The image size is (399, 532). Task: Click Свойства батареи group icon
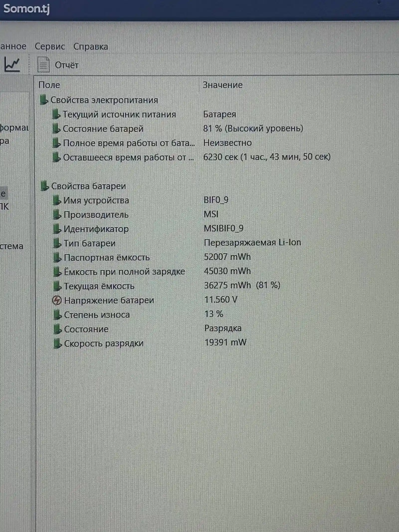(x=44, y=186)
